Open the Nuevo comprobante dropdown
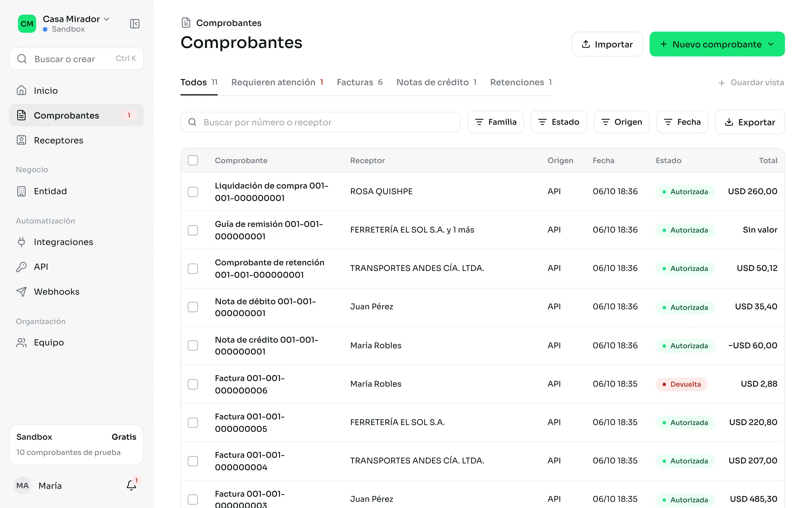This screenshot has width=812, height=508. coord(717,44)
